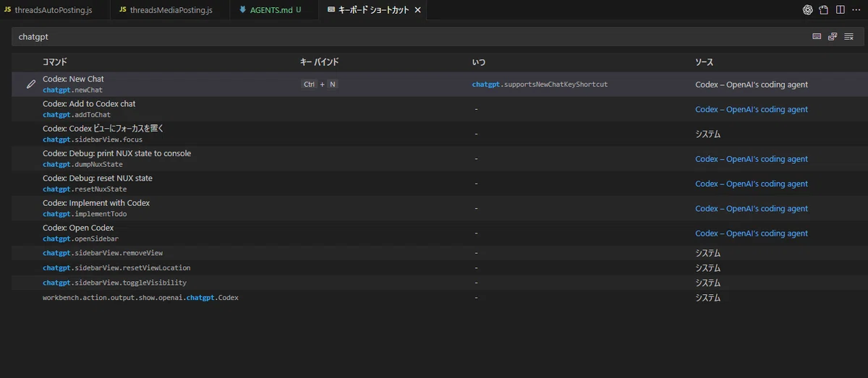Select the Codex: Implement with Codex command

tap(96, 203)
